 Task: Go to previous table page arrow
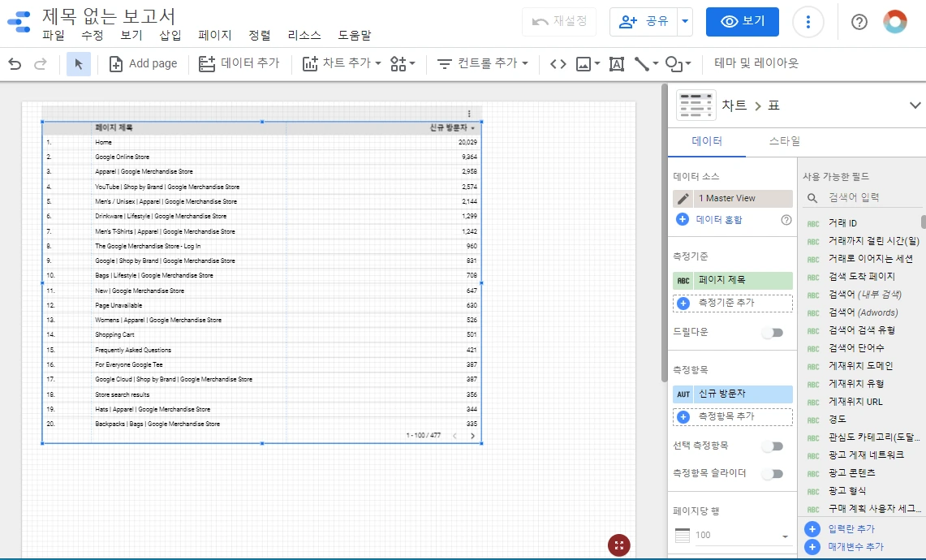(454, 436)
